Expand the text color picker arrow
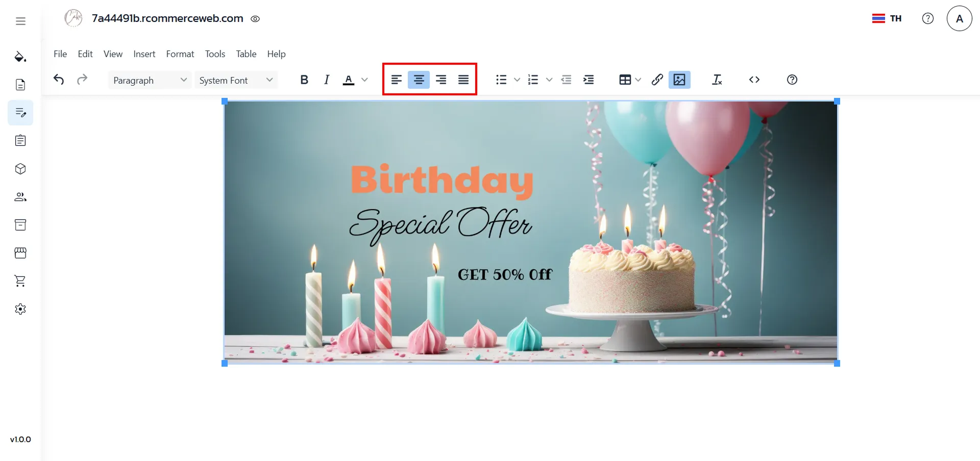The width and height of the screenshot is (980, 461). pos(364,80)
